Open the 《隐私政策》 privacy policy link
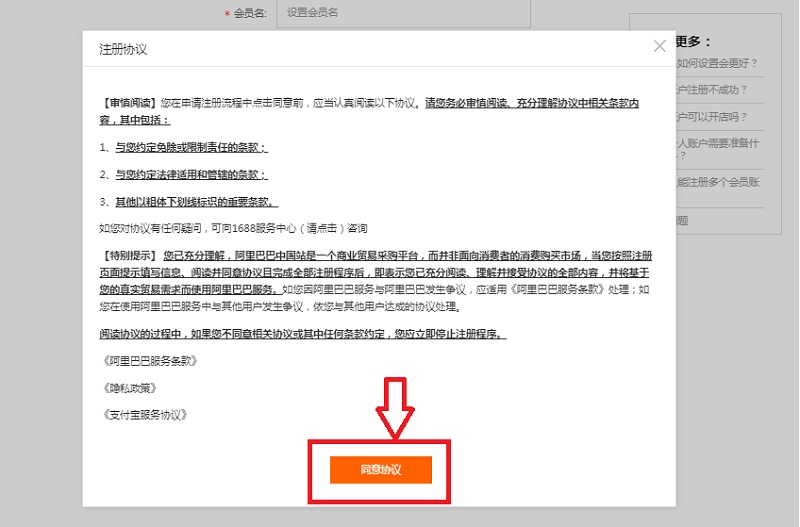 (x=129, y=387)
